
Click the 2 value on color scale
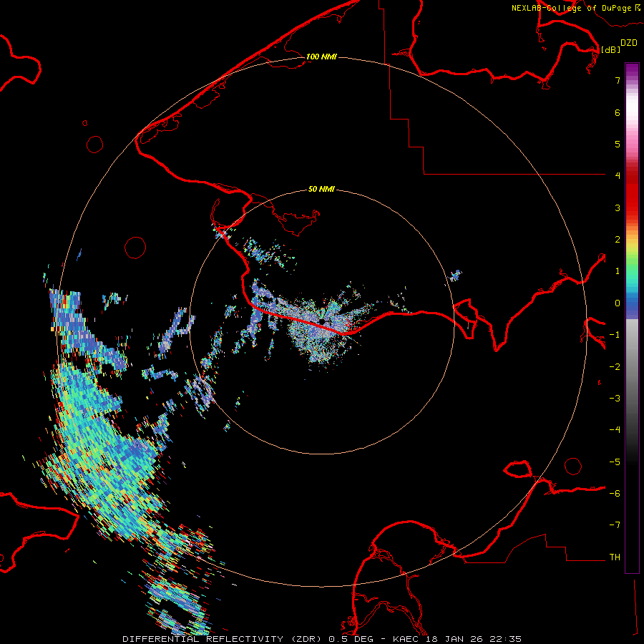[618, 240]
